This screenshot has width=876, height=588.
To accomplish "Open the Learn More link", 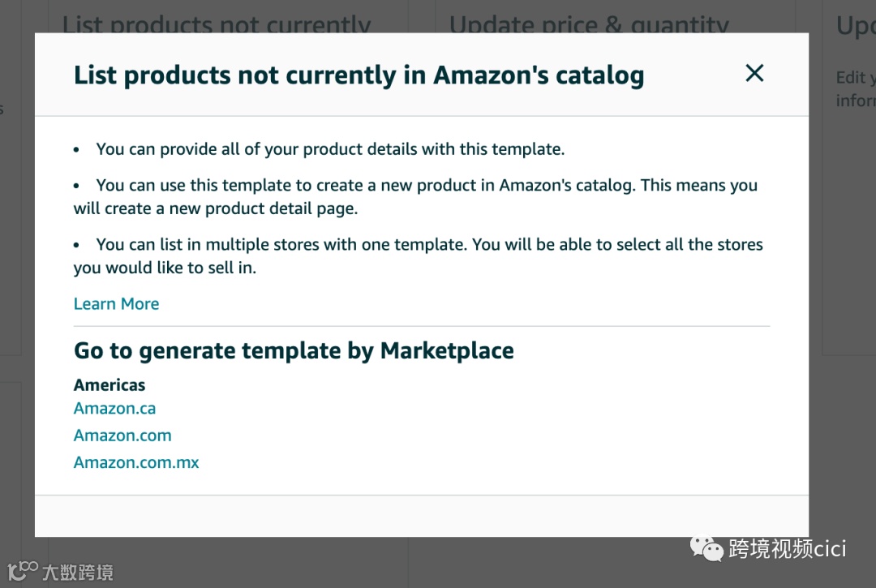I will pyautogui.click(x=116, y=304).
